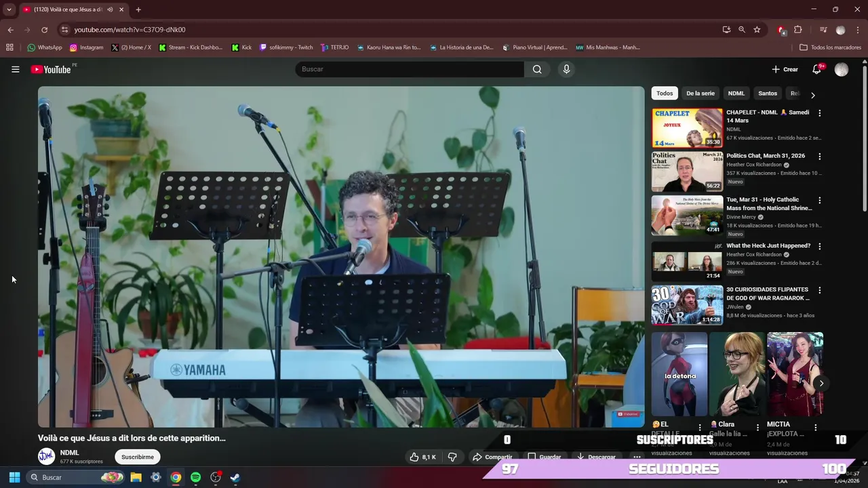Click Heather Cox Richardson channel under Politics Chat
This screenshot has height=488, width=868.
tap(754, 165)
